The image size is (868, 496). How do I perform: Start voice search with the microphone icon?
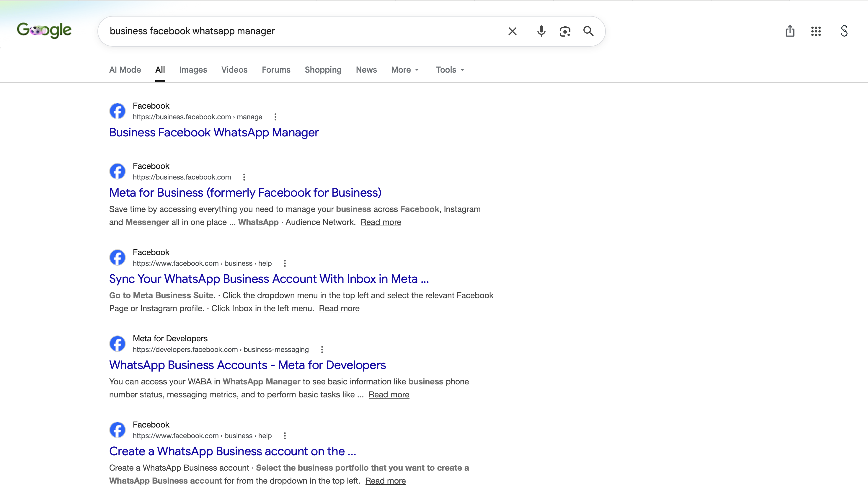click(x=541, y=31)
